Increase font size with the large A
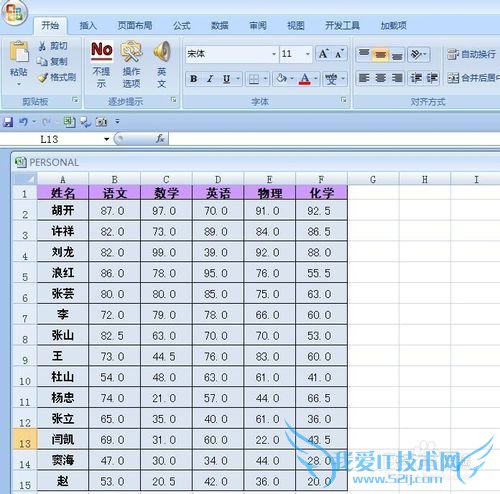Viewport: 500px width, 494px height. (x=323, y=54)
